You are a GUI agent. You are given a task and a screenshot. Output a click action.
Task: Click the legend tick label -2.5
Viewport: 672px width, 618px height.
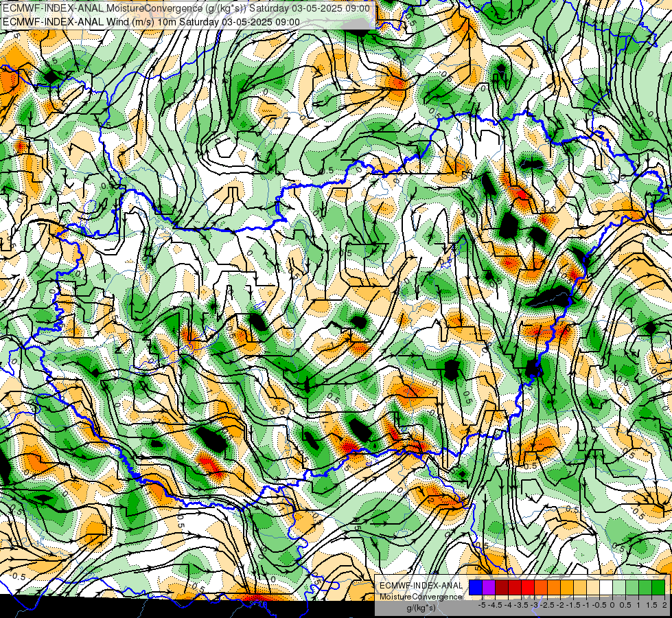(547, 605)
